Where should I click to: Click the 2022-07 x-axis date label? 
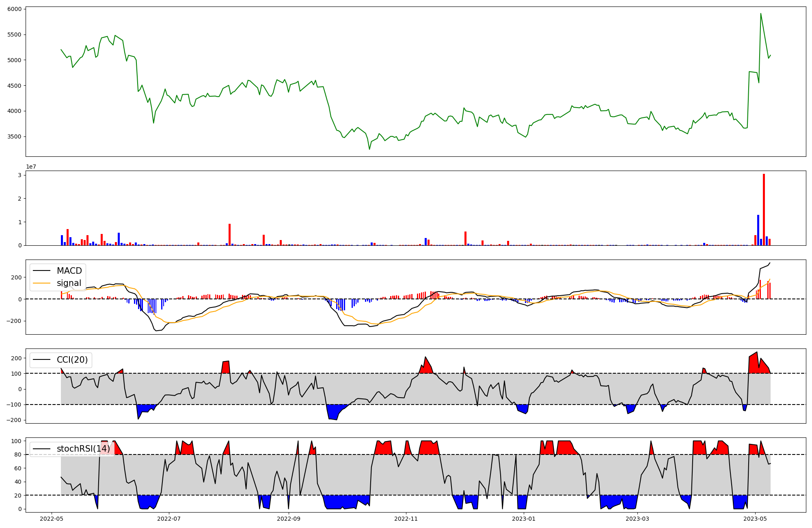point(168,519)
